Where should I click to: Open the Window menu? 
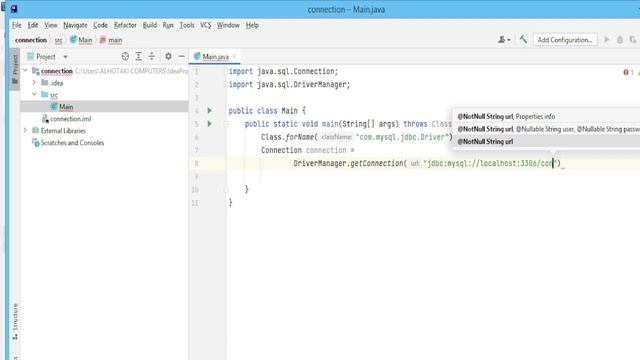228,25
